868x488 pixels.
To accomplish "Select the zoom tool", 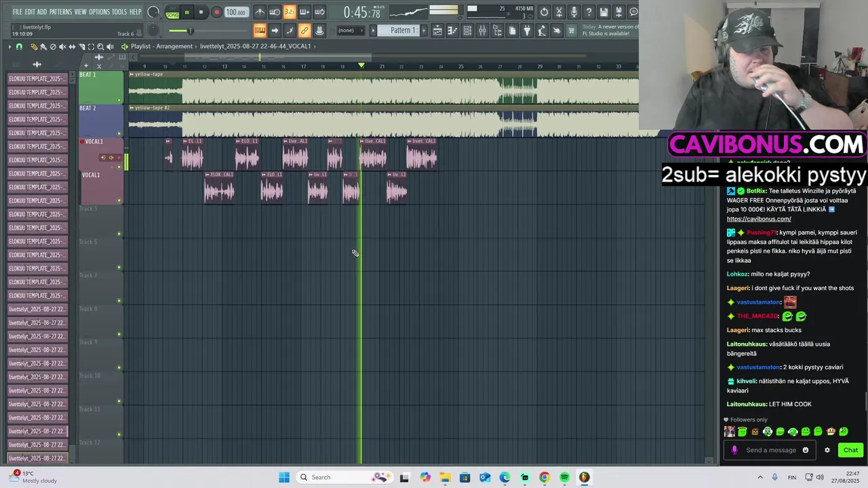I will [100, 46].
